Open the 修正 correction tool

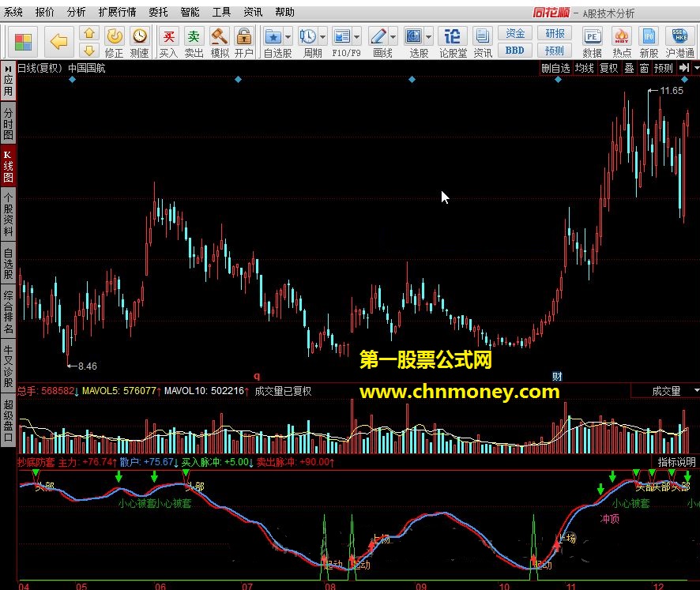coord(115,43)
